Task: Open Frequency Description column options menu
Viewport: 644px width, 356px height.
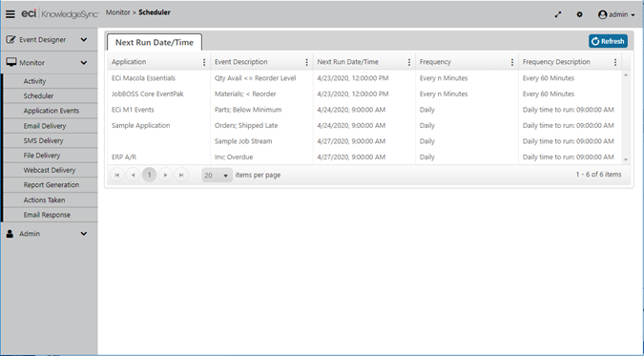Action: pyautogui.click(x=615, y=62)
